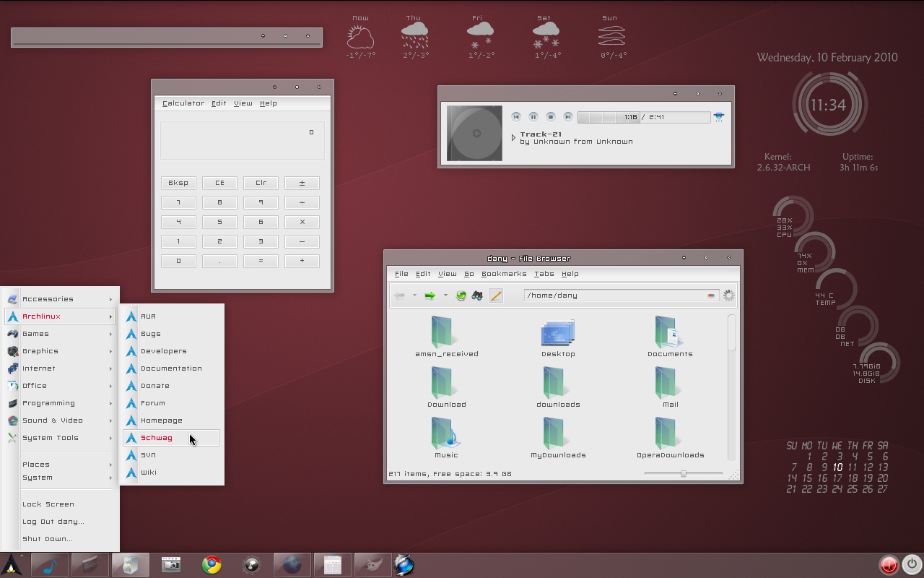Expand the Graphics submenu
924x578 pixels.
pyautogui.click(x=61, y=351)
